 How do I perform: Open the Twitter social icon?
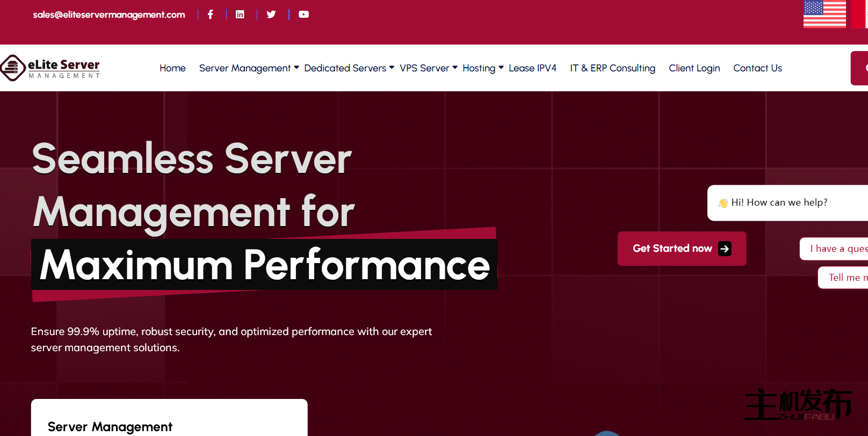pyautogui.click(x=271, y=14)
